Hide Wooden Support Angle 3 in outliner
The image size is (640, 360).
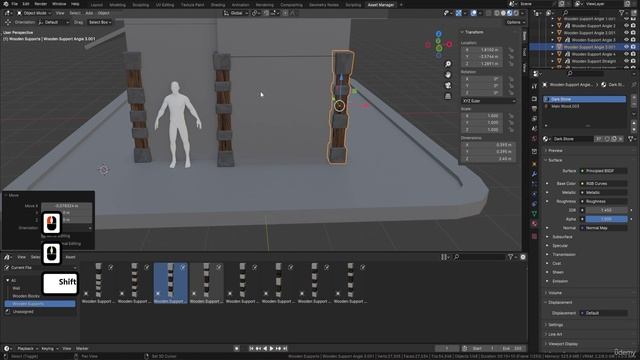[x=627, y=40]
